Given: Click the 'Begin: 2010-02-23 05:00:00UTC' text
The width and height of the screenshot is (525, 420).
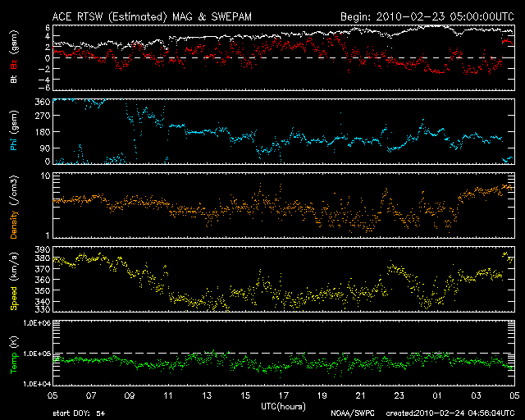Looking at the screenshot, I should pyautogui.click(x=427, y=16).
